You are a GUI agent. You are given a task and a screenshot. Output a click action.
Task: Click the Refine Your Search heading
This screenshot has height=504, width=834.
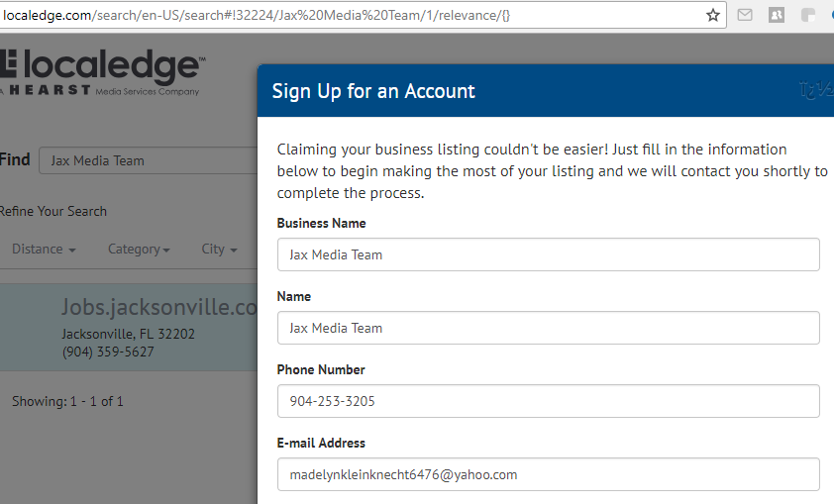[53, 211]
